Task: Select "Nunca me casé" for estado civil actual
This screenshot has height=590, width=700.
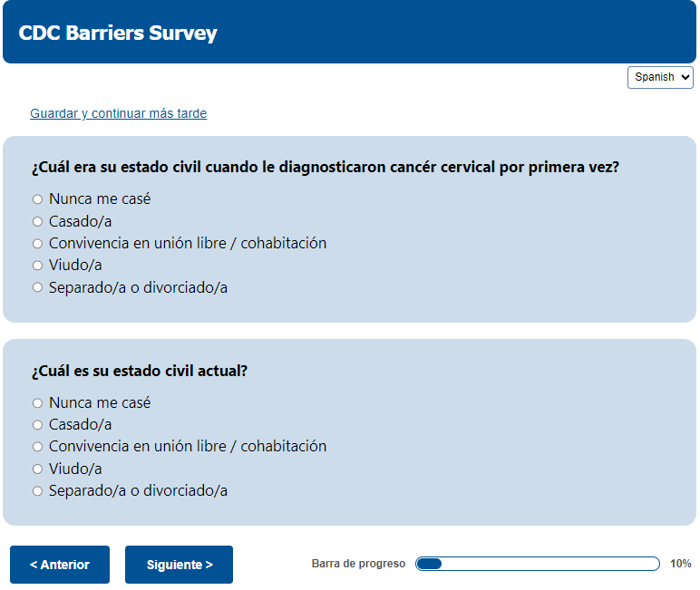Action: click(38, 403)
